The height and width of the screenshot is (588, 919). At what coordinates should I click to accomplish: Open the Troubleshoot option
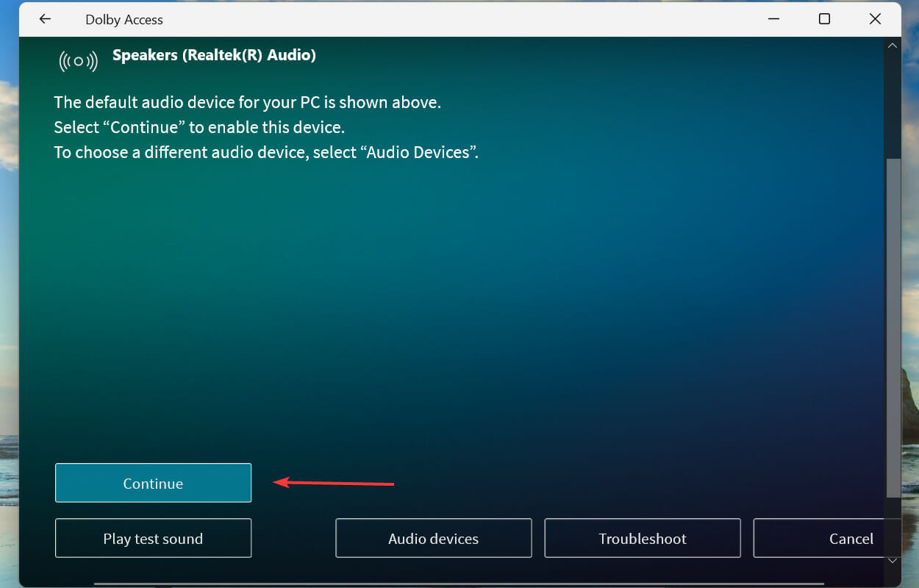[642, 538]
